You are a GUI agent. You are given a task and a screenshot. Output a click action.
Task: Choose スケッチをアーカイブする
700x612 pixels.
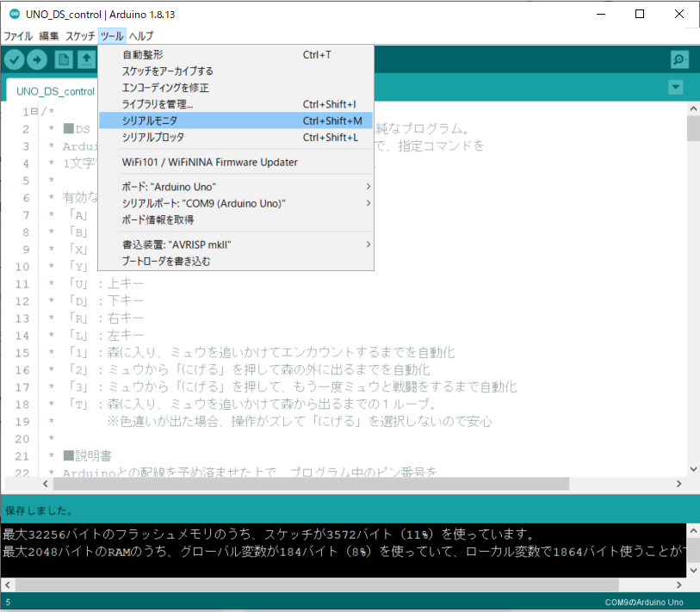[x=236, y=71]
